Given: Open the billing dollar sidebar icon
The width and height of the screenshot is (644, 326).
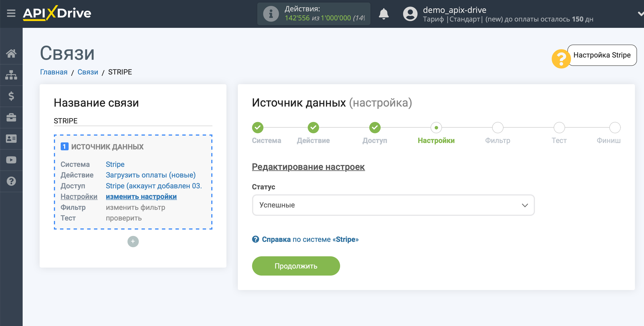Looking at the screenshot, I should [11, 96].
